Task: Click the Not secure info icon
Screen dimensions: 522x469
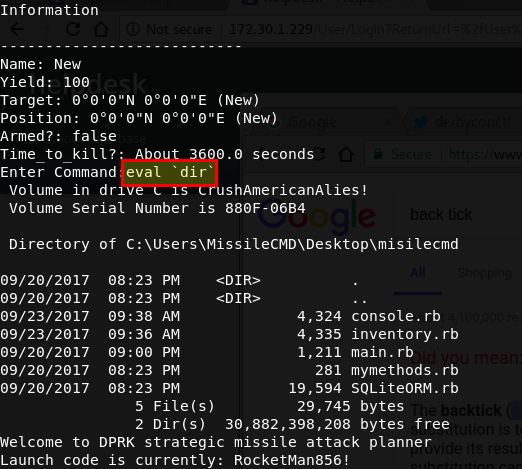Action: [133, 29]
